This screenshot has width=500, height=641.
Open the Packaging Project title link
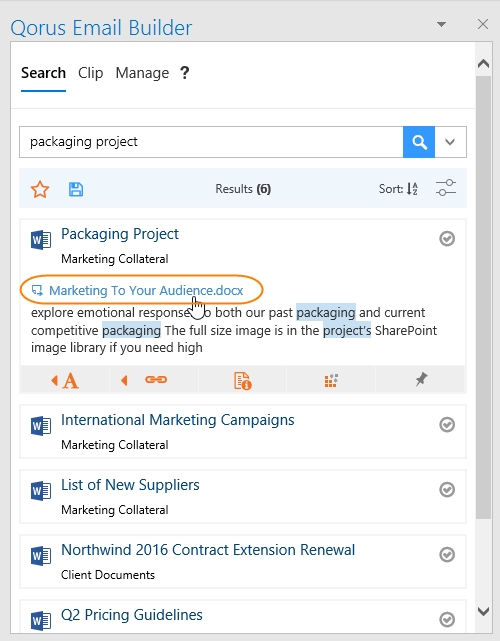point(120,234)
